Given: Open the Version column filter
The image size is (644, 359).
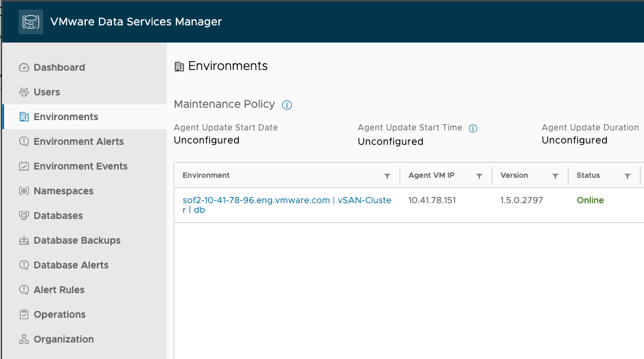Looking at the screenshot, I should (x=555, y=176).
